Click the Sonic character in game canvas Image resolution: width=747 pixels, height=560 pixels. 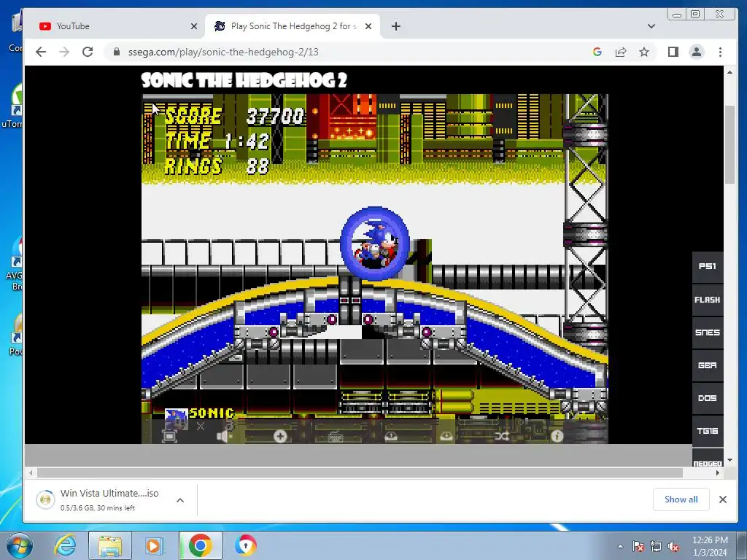[375, 244]
